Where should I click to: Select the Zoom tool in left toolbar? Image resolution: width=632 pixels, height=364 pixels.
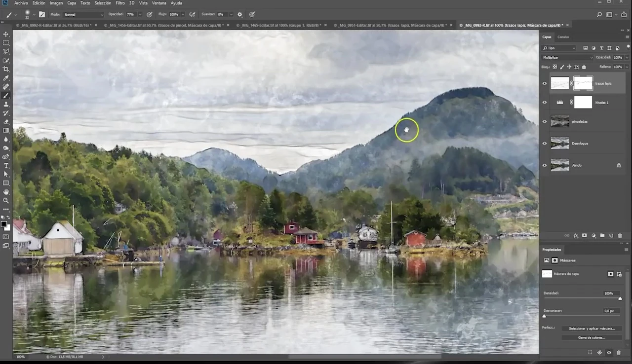[6, 201]
